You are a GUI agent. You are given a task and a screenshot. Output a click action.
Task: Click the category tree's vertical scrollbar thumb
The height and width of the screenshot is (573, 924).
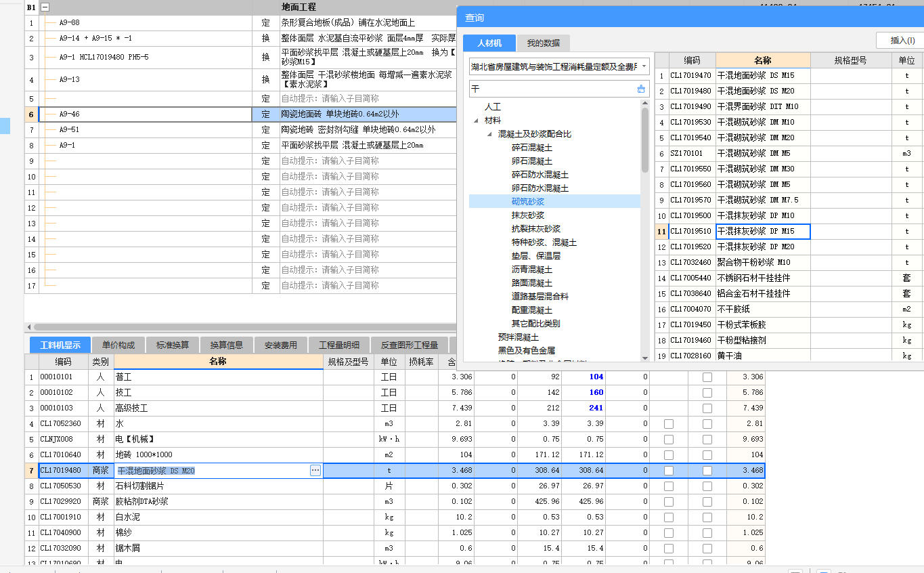[x=645, y=140]
